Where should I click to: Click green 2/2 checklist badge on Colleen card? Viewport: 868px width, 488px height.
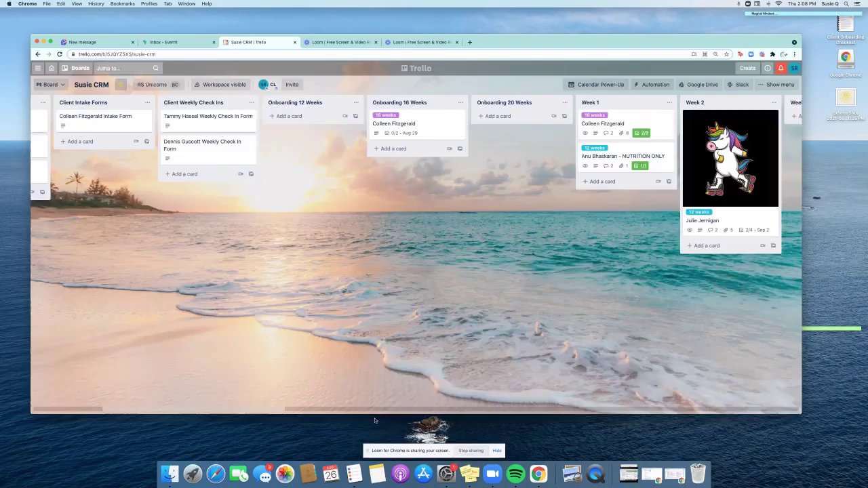pyautogui.click(x=642, y=133)
